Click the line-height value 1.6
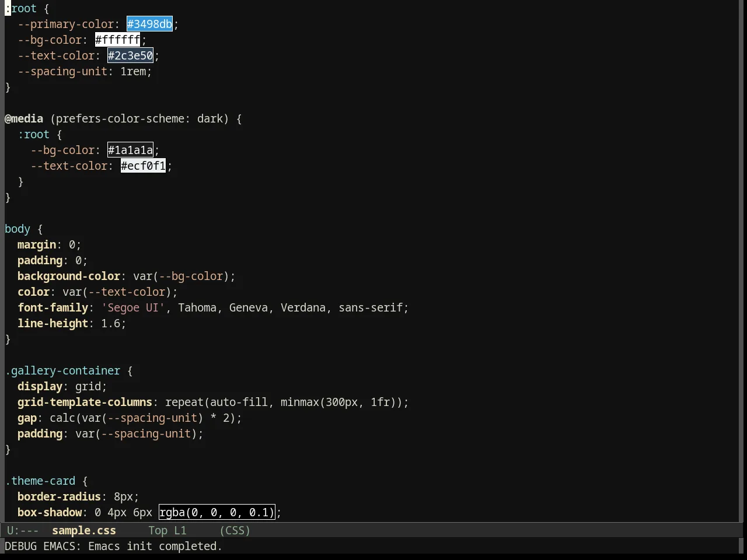 111,323
